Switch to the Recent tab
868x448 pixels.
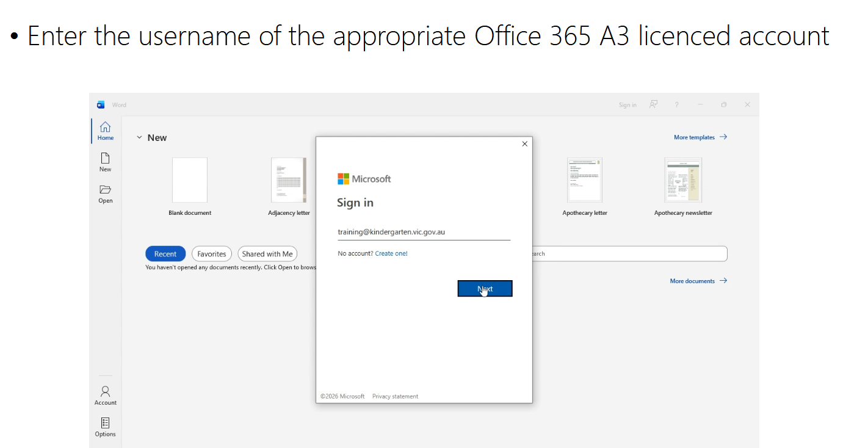coord(165,254)
